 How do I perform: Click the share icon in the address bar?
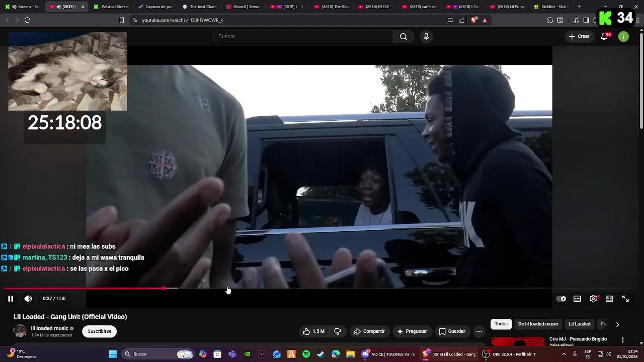461,20
